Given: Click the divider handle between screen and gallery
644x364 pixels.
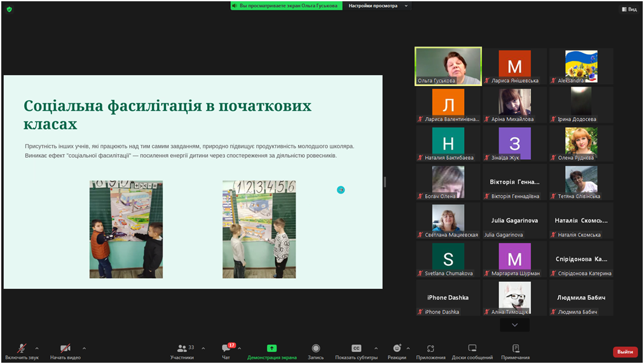Looking at the screenshot, I should tap(385, 182).
